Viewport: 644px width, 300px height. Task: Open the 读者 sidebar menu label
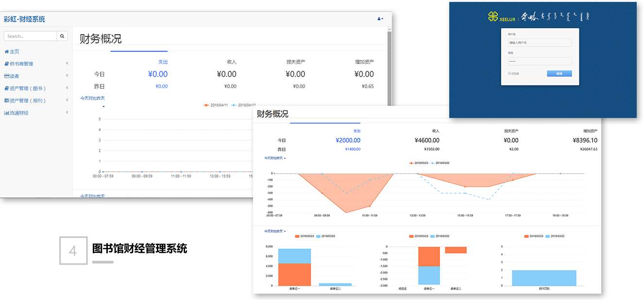pos(14,76)
